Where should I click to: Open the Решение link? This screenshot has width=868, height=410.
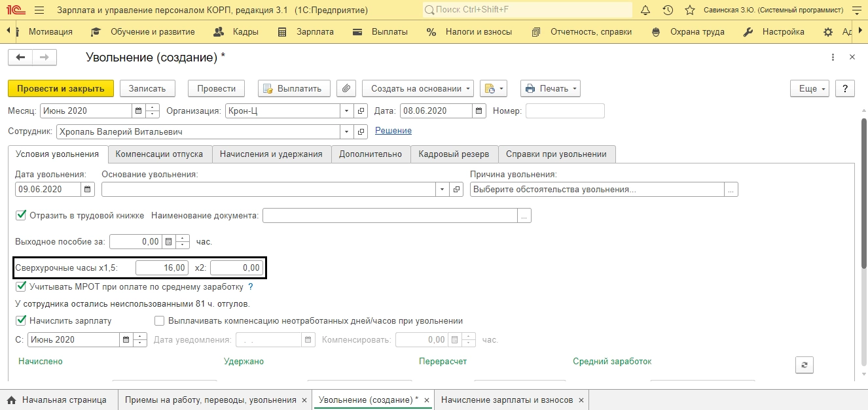tap(393, 131)
